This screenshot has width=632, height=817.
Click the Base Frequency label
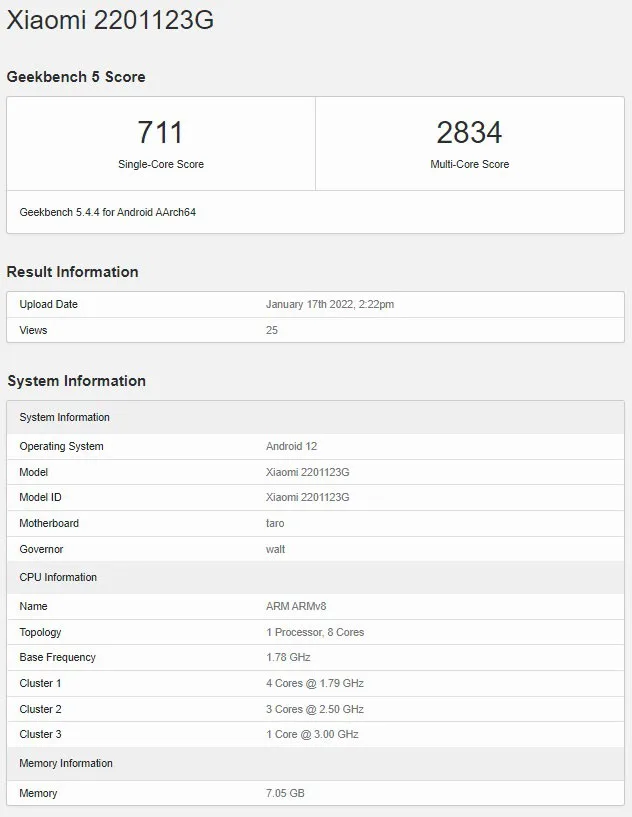57,658
